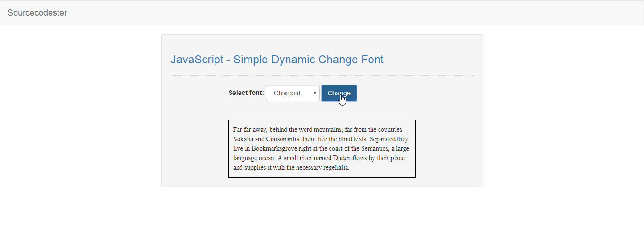Open the Charcoal font select box
This screenshot has height=239, width=644.
[293, 93]
